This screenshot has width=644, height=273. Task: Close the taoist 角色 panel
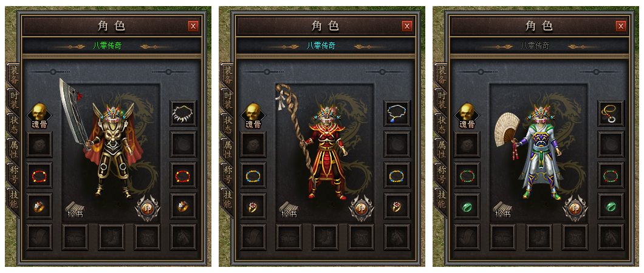click(x=620, y=26)
